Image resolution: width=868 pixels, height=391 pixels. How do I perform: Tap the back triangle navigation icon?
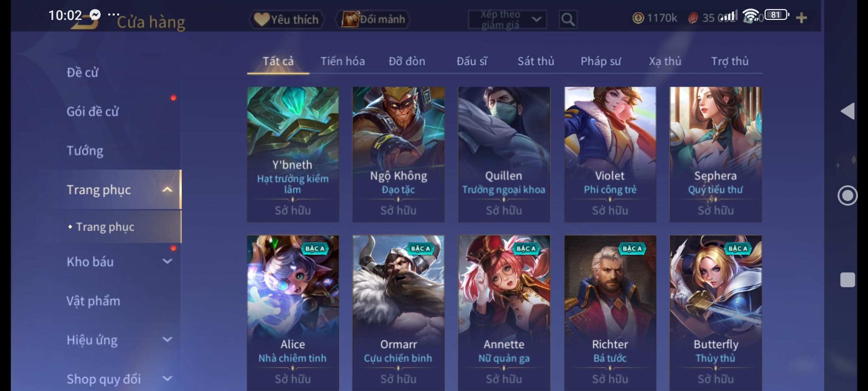(847, 111)
